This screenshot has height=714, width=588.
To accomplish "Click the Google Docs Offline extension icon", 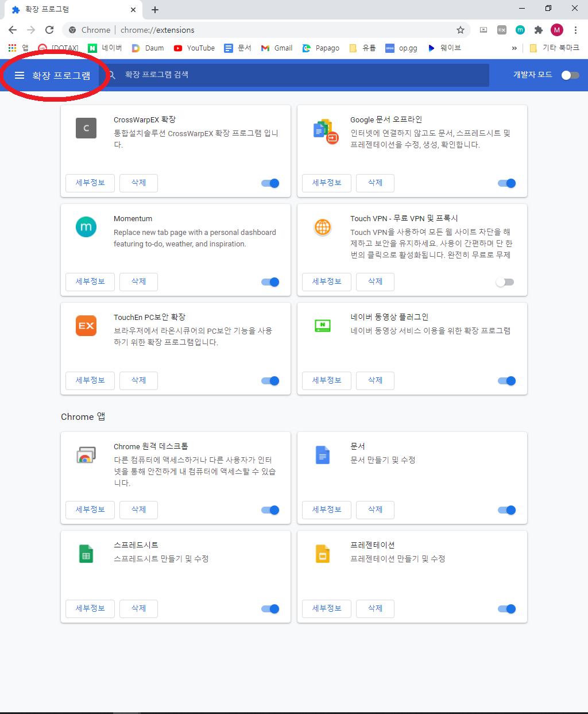I will [326, 132].
